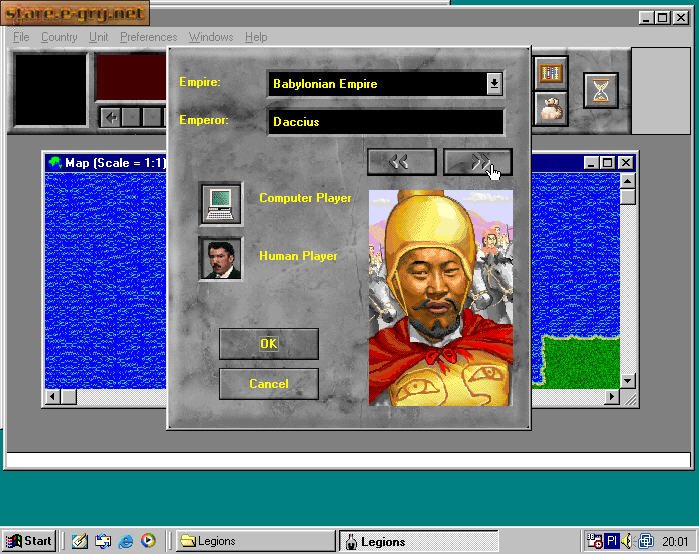Click the Pl language indicator in tray
The image size is (699, 554).
612,541
